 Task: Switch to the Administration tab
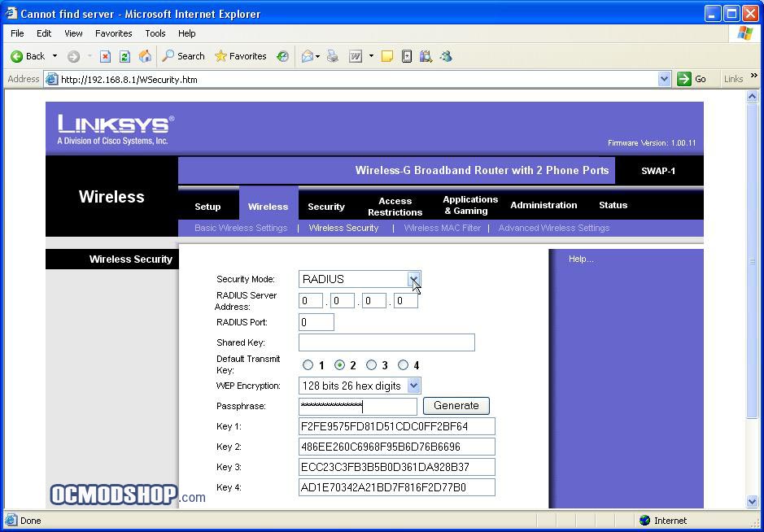coord(544,205)
